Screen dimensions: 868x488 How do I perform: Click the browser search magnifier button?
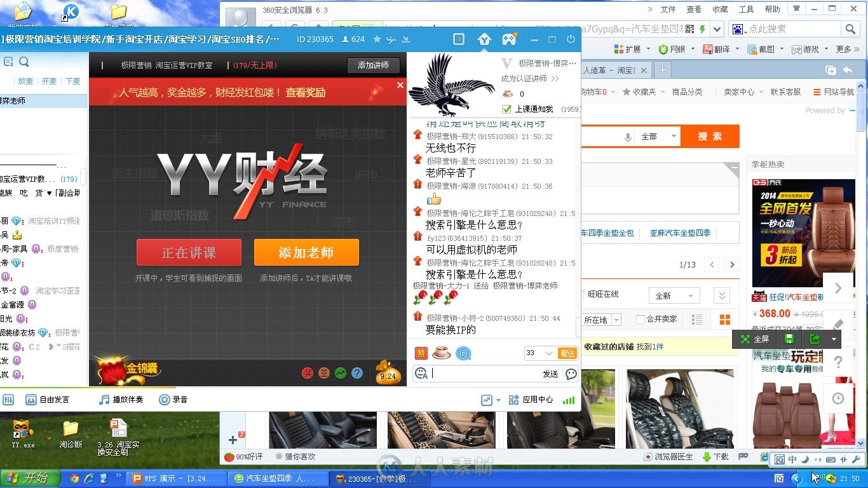coord(850,29)
